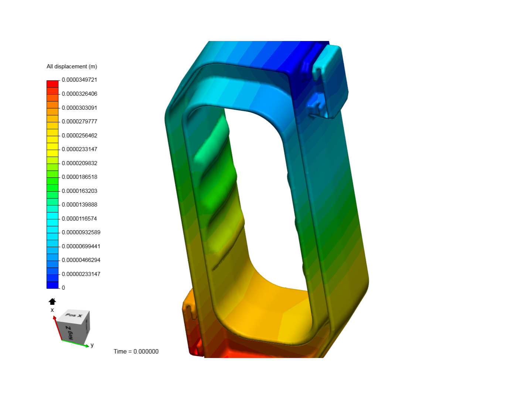532x399 pixels.
Task: Click legend value 0.0000163203
Action: pos(79,191)
